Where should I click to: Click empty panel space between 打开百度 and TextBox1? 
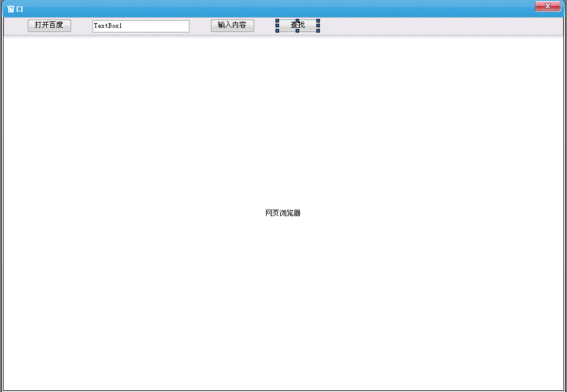tap(82, 26)
